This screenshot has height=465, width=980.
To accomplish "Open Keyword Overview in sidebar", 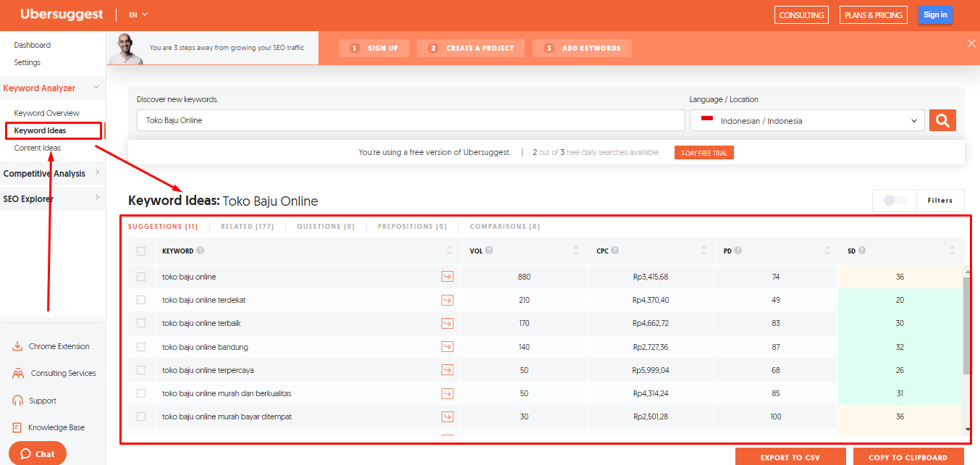I will (x=47, y=113).
